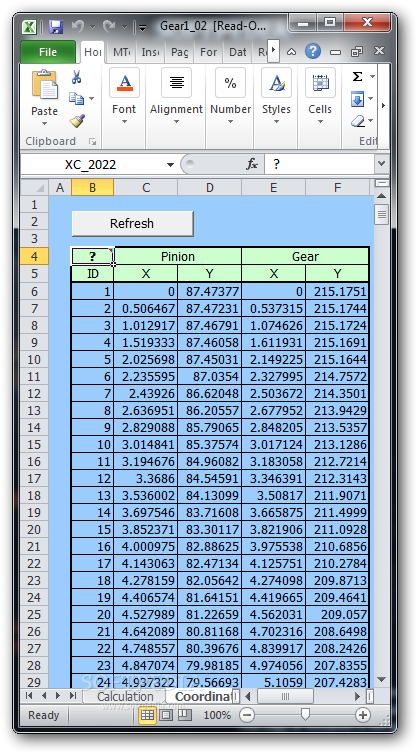Click the Copy icon
The height and width of the screenshot is (754, 418).
(x=76, y=99)
